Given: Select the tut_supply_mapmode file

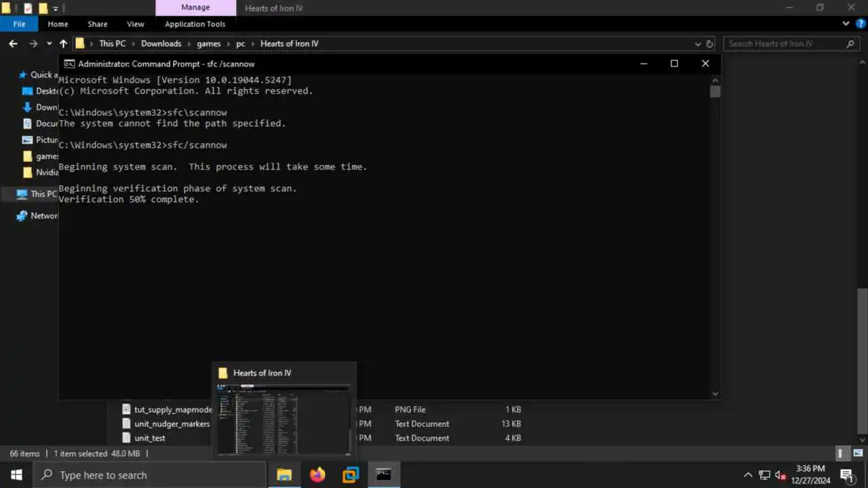Looking at the screenshot, I should tap(167, 409).
